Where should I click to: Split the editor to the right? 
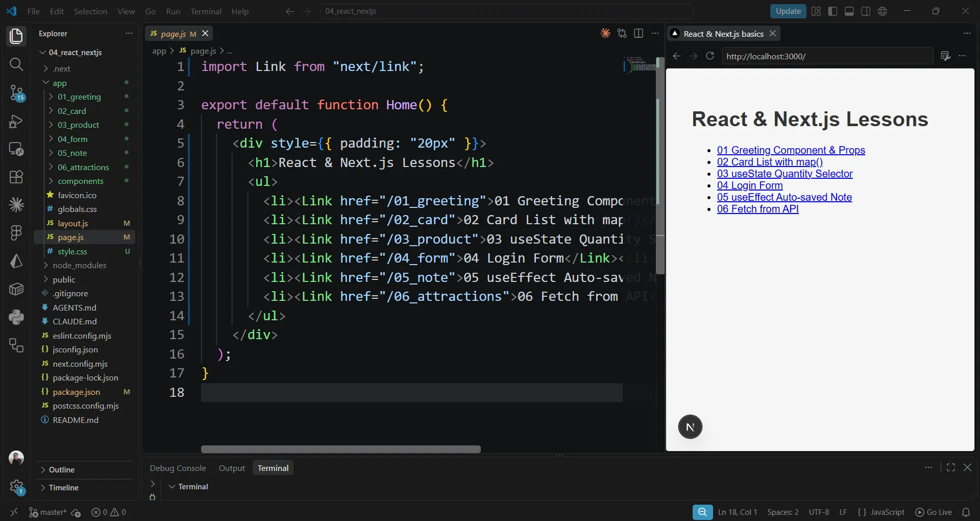pos(639,33)
